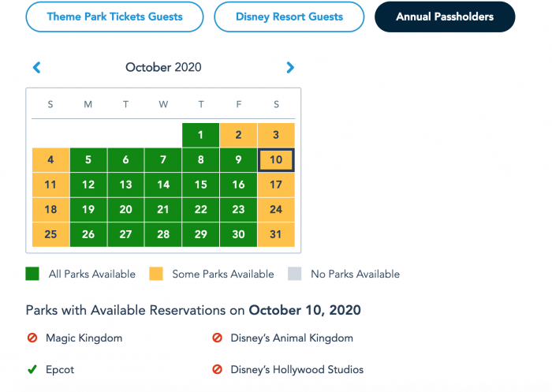
Task: Click the yellow Some Parks Available swatch
Action: tap(156, 274)
